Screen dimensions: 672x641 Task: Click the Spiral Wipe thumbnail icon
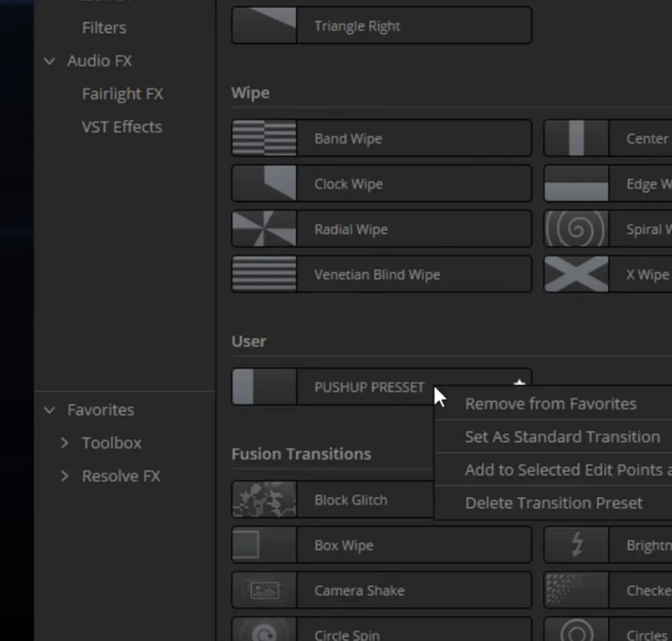coord(576,229)
